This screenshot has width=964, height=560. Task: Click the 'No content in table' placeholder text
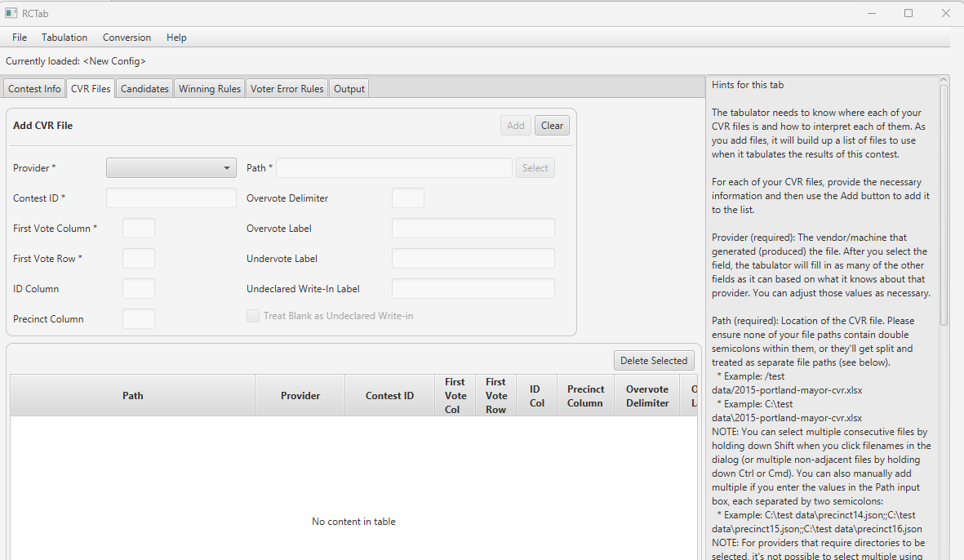353,522
